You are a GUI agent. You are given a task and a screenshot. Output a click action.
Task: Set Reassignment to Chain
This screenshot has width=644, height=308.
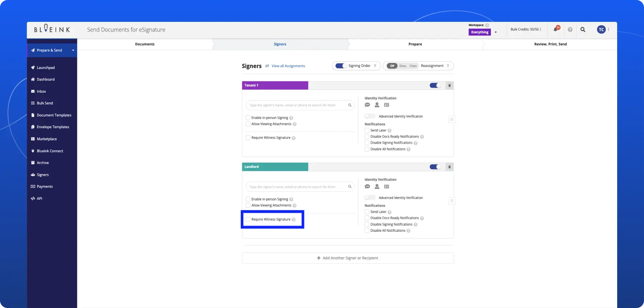413,66
